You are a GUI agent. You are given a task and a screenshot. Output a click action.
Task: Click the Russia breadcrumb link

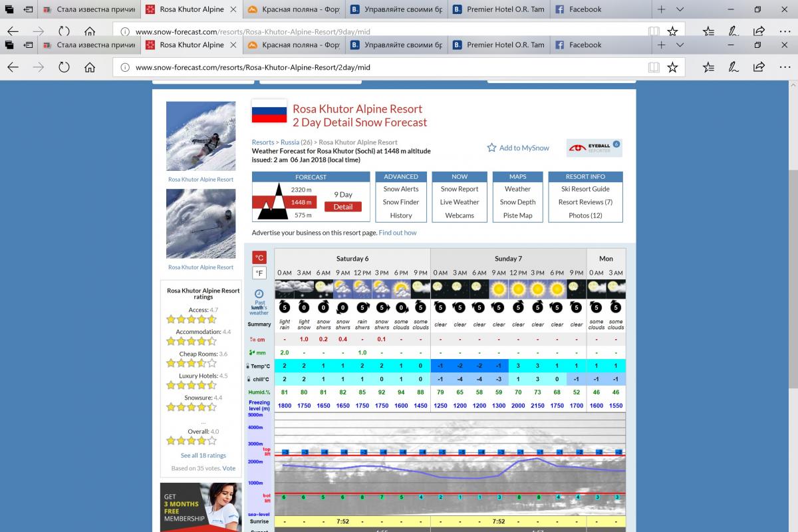(x=289, y=142)
